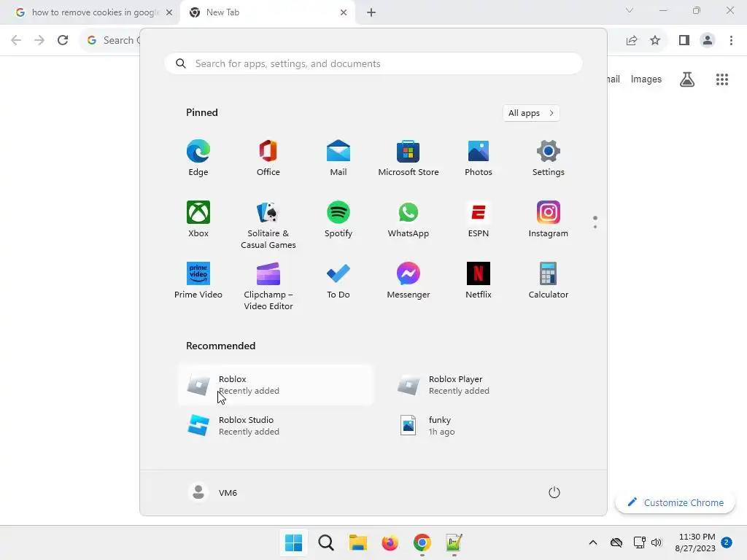Open notification center badge
The image size is (747, 560).
coord(727,542)
